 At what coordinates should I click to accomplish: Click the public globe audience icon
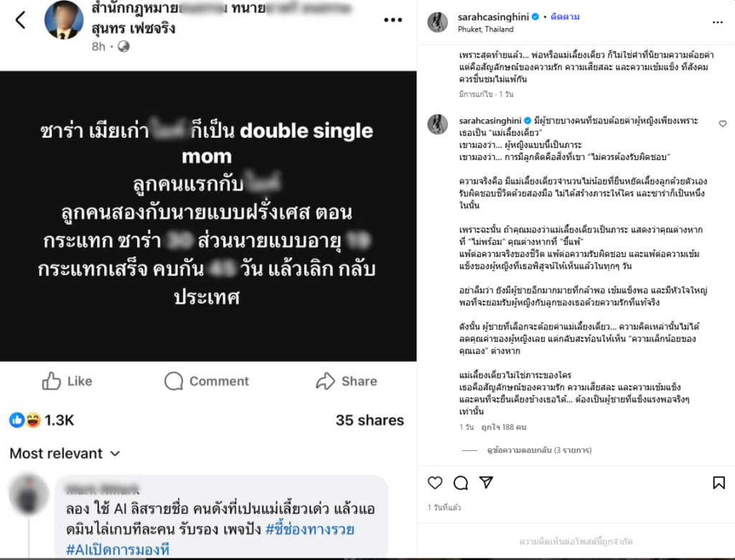click(x=123, y=47)
